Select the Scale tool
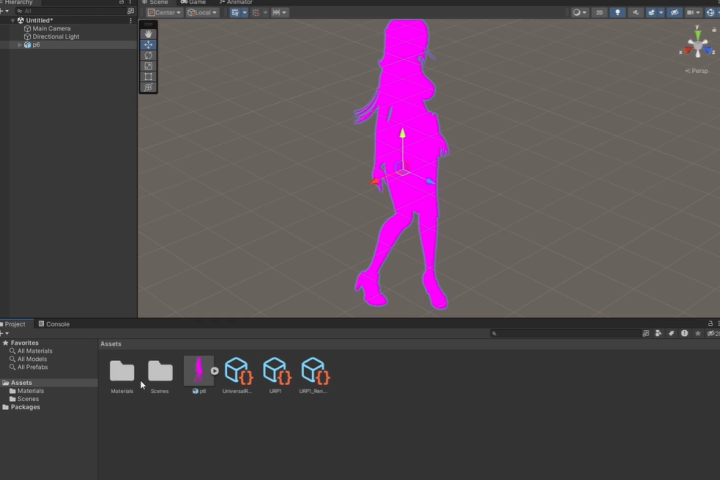 pos(148,66)
